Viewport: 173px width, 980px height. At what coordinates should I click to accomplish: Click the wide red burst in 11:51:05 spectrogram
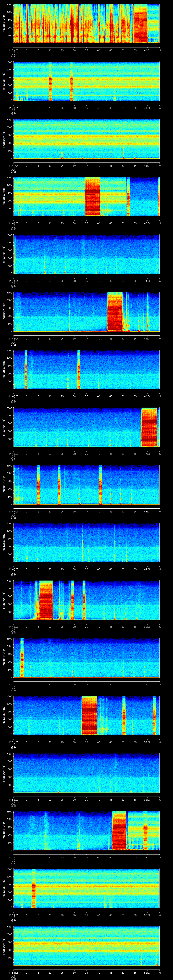89,715
